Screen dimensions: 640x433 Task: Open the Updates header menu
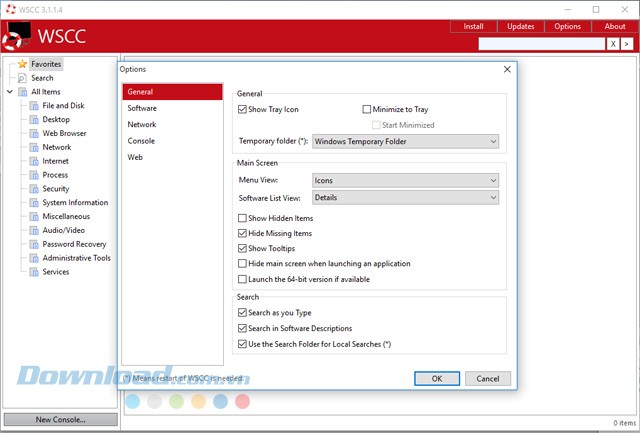pos(520,27)
